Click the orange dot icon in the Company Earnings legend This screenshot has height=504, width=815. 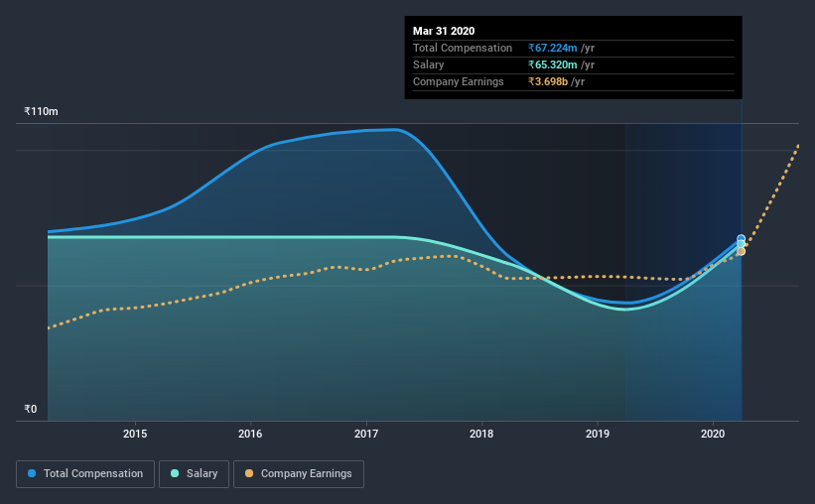coord(249,473)
